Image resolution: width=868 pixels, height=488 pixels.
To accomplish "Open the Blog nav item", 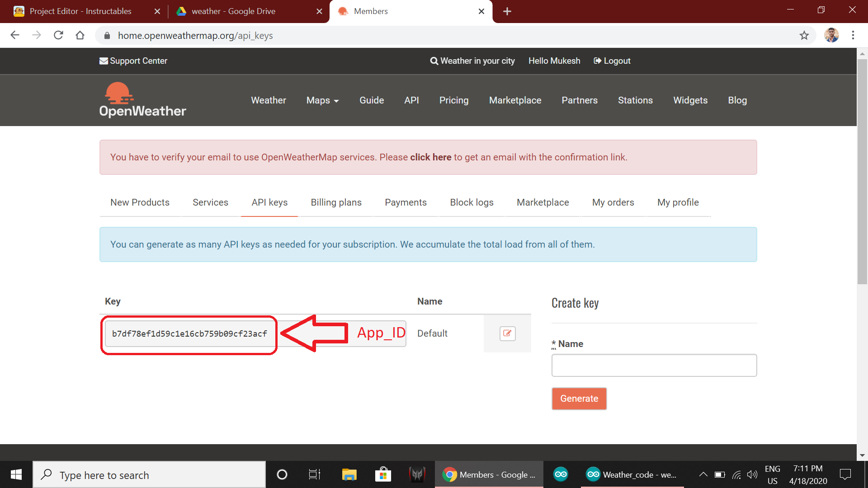I will point(737,100).
